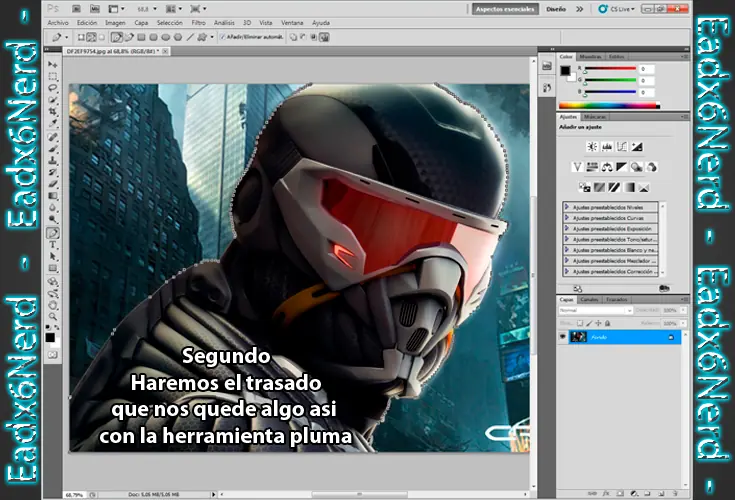
Task: Click the foreground color swatch in Color panel
Action: [x=565, y=70]
